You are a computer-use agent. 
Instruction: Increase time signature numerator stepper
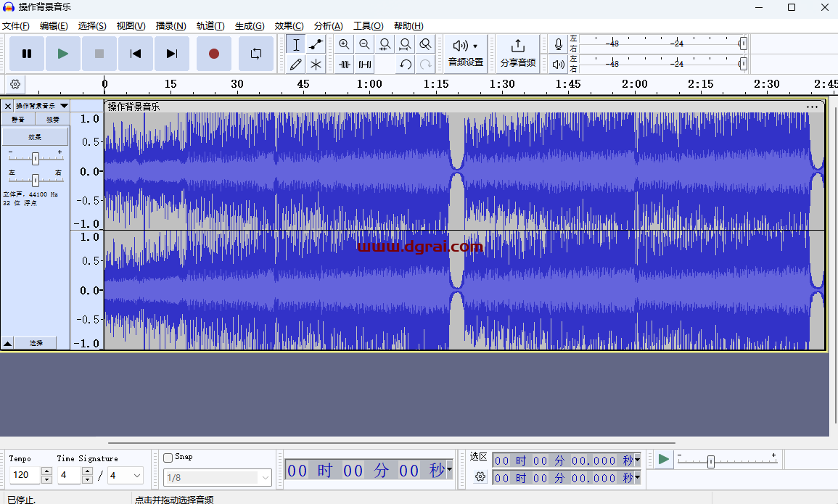(88, 471)
